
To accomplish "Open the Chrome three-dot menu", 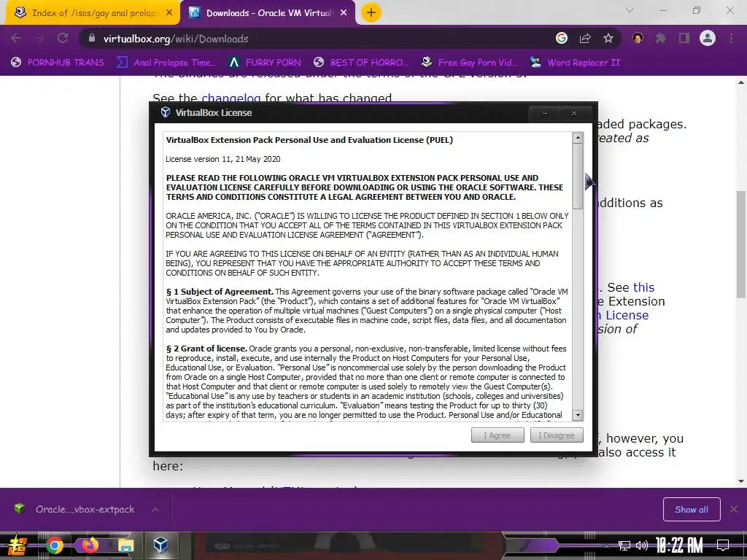I will tap(731, 38).
